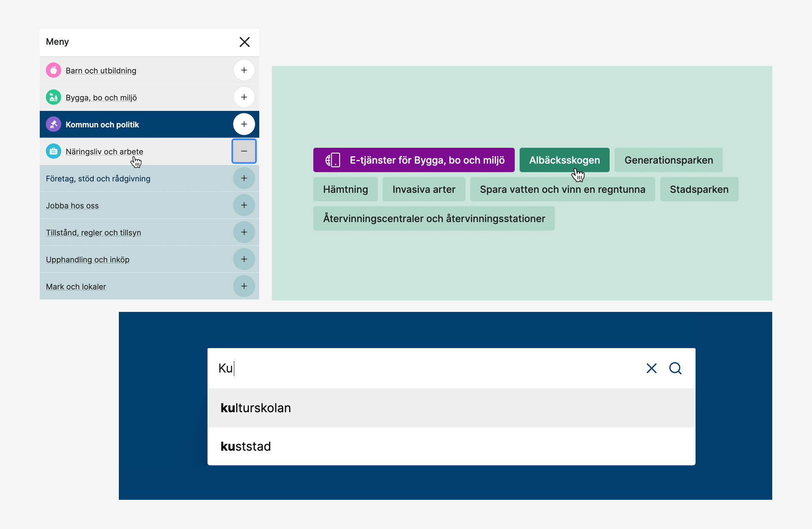The width and height of the screenshot is (812, 529).
Task: Click the magnifying glass search icon
Action: (x=675, y=368)
